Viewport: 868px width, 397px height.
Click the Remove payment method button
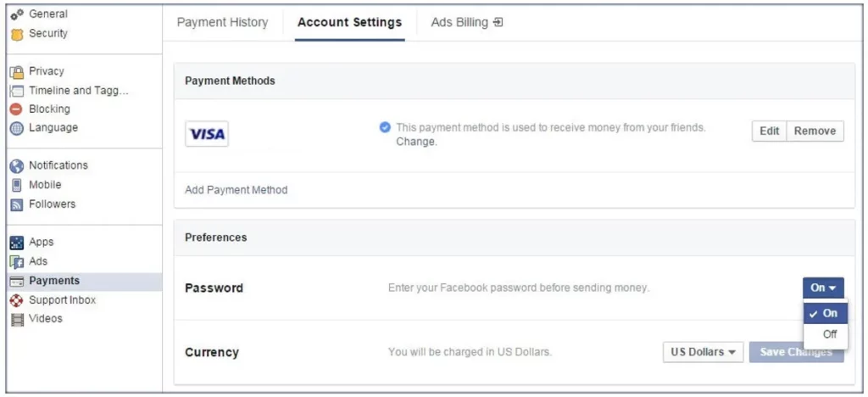click(x=815, y=131)
